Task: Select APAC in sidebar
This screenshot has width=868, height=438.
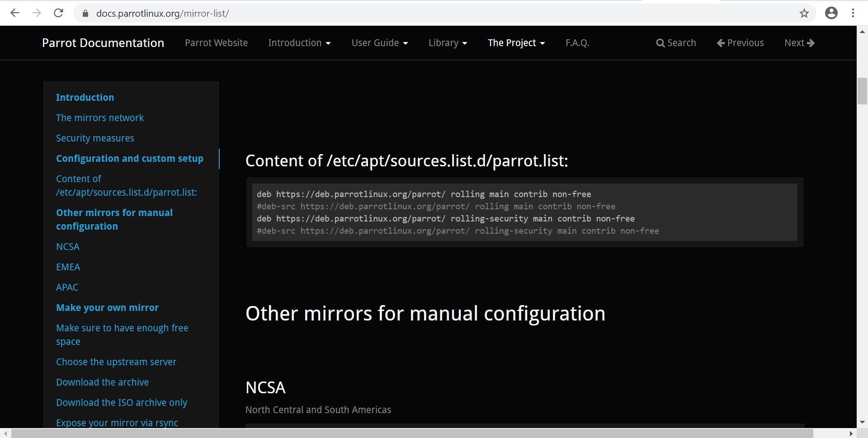Action: coord(67,287)
